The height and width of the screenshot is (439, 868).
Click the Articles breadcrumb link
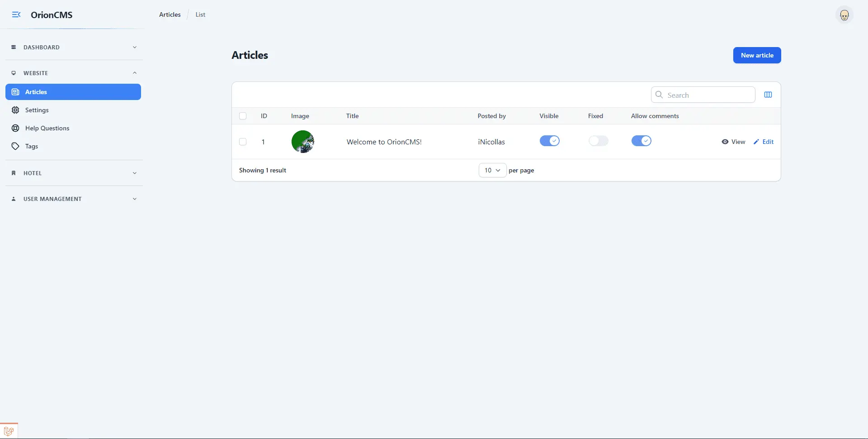(x=170, y=14)
